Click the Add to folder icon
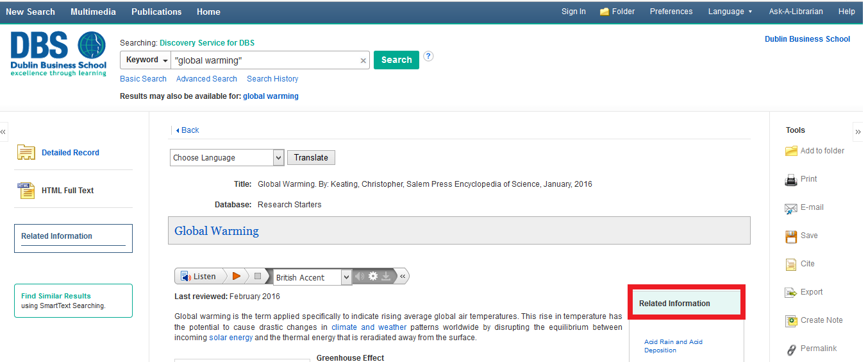The height and width of the screenshot is (362, 868). pos(791,151)
